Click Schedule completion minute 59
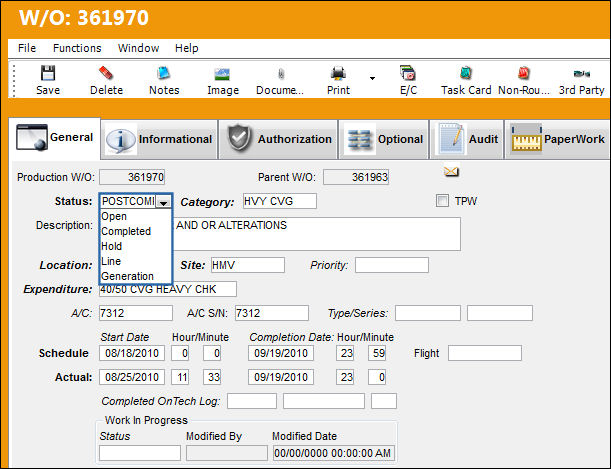 (x=377, y=353)
